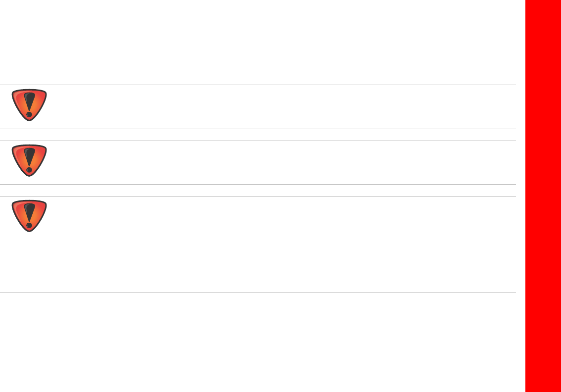Click the top end of the red sidebar
This screenshot has width=561, height=392.
[x=543, y=4]
